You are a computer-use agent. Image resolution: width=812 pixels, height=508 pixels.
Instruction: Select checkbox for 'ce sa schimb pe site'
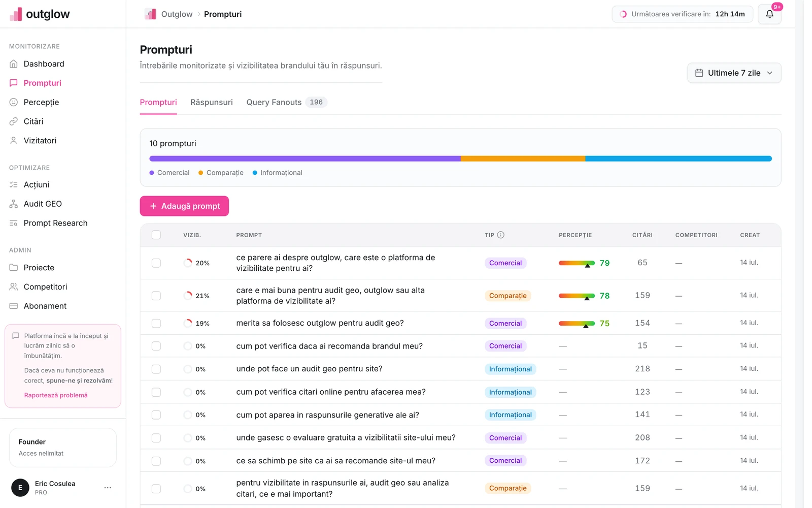point(156,461)
